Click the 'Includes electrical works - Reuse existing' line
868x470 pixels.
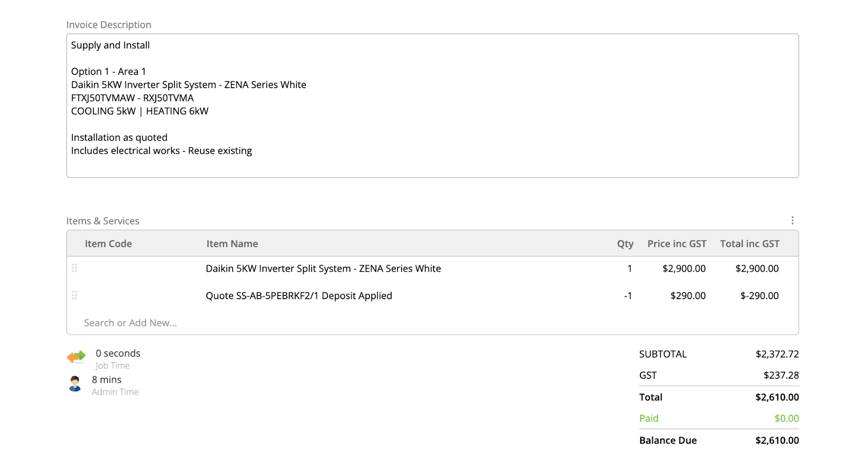161,151
